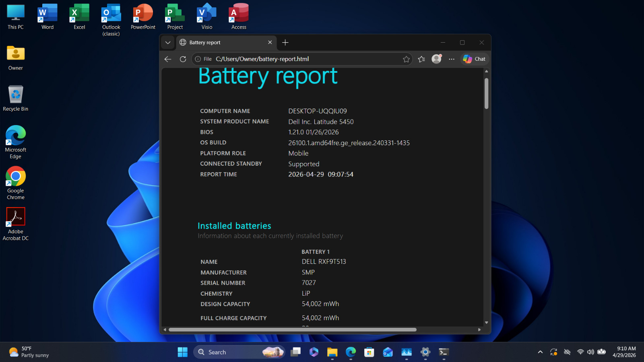The image size is (644, 362).
Task: Open a new browser tab
Action: [x=285, y=43]
